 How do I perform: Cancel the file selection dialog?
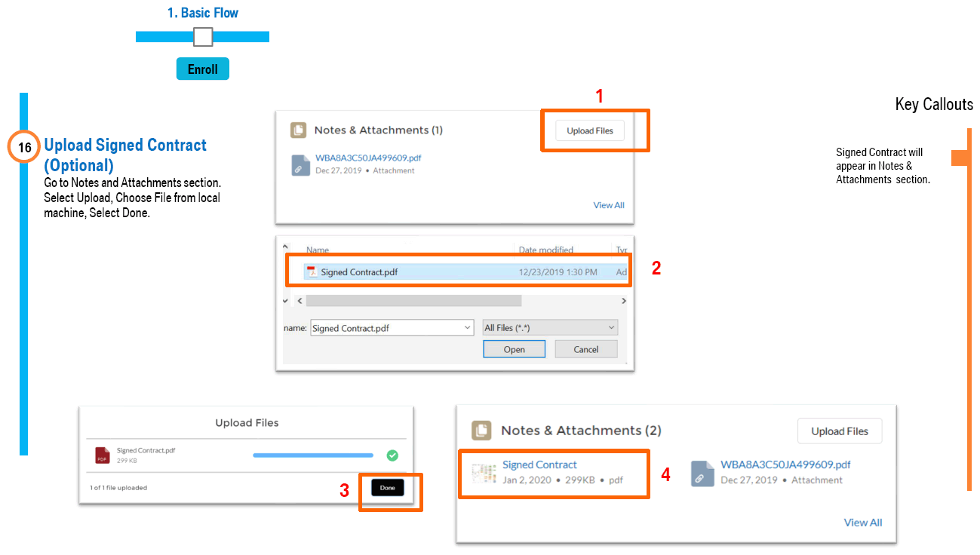(585, 349)
